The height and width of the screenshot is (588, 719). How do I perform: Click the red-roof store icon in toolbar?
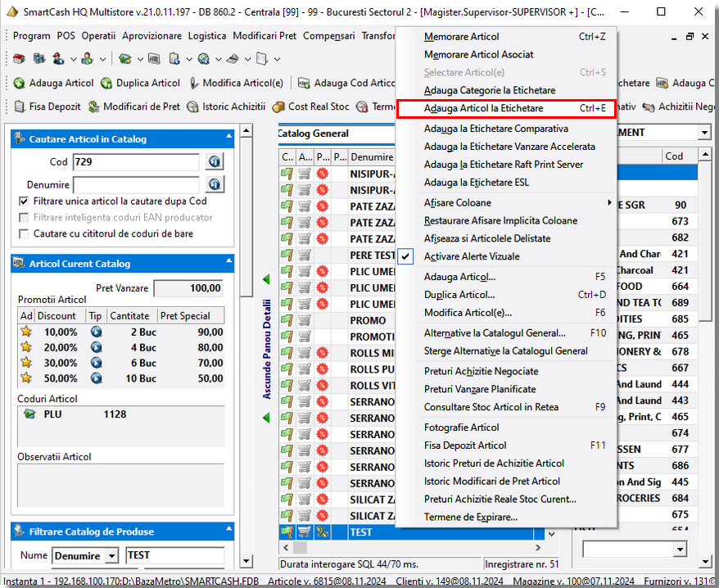pyautogui.click(x=19, y=59)
